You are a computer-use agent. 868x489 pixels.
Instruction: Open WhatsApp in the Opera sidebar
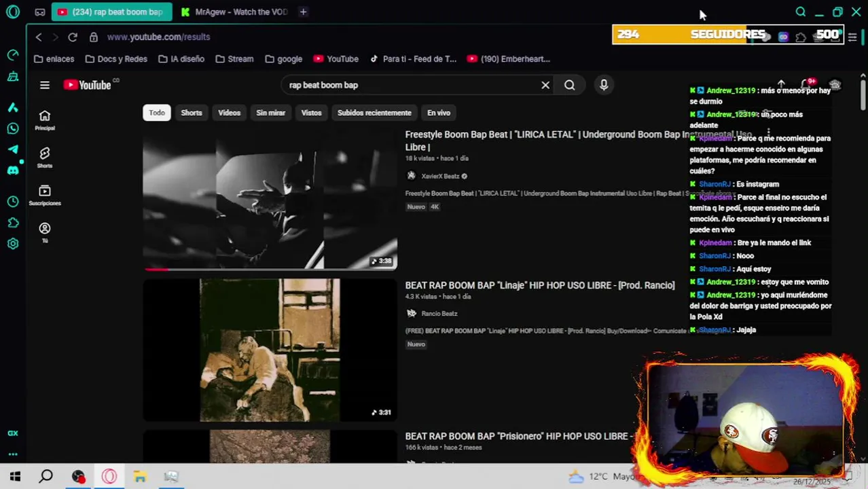click(13, 128)
